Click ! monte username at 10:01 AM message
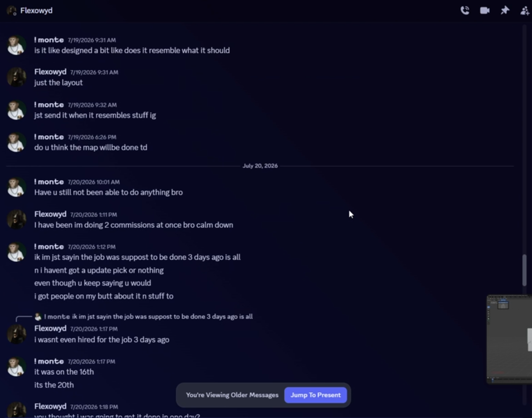Screen dimensions: 532x418 pos(49,182)
